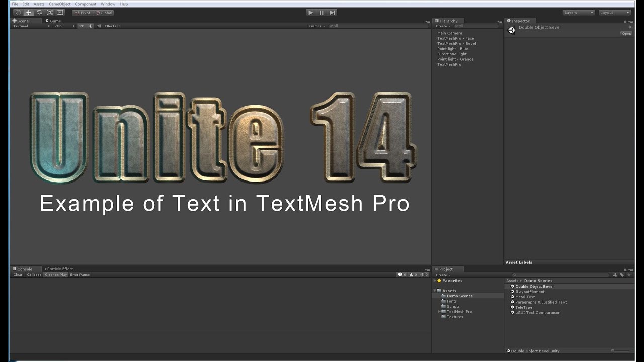The height and width of the screenshot is (362, 644).
Task: Open the Assets menu
Action: click(39, 4)
